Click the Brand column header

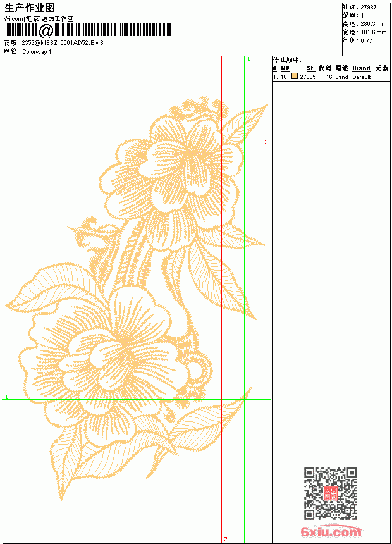(361, 68)
